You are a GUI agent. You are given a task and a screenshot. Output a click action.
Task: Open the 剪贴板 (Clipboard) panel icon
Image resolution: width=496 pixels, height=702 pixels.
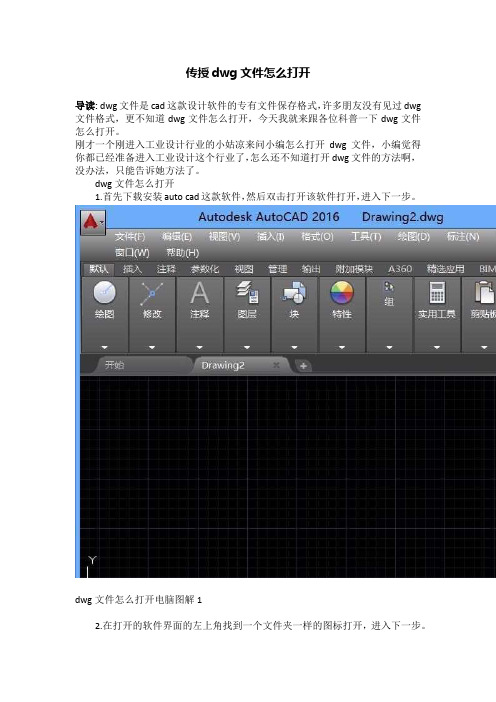pyautogui.click(x=485, y=292)
